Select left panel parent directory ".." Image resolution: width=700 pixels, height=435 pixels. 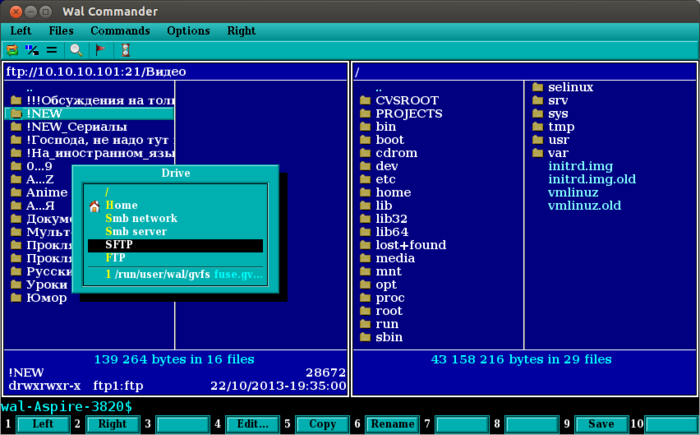pyautogui.click(x=89, y=88)
